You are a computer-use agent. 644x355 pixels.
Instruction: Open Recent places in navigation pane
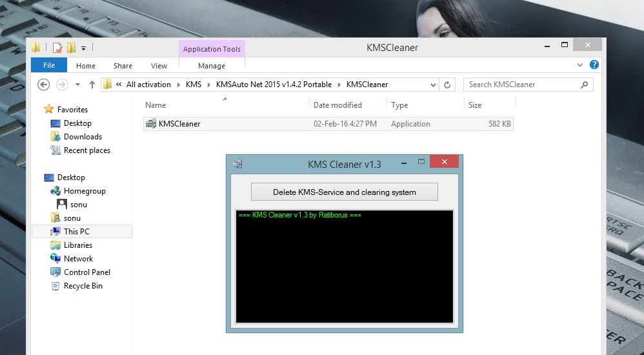tap(86, 150)
